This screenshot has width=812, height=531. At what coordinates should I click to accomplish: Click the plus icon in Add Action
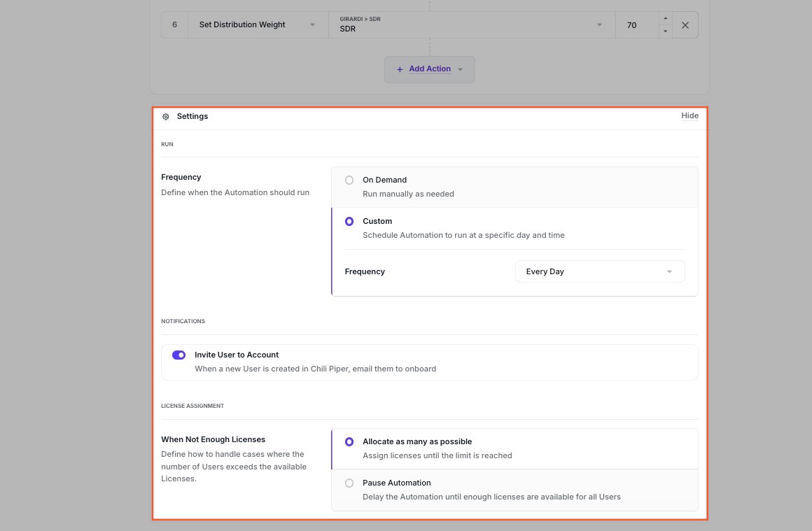400,69
